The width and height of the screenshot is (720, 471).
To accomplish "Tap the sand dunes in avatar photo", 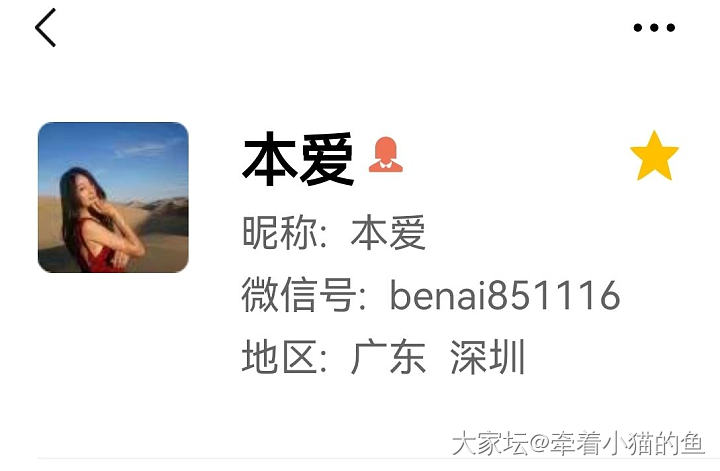I will click(161, 230).
